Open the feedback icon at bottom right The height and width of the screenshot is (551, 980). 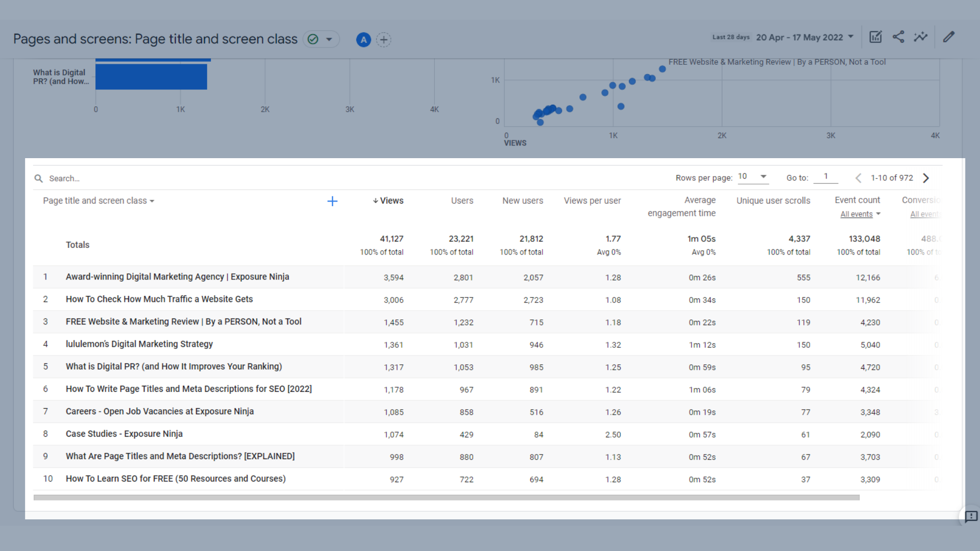tap(971, 516)
